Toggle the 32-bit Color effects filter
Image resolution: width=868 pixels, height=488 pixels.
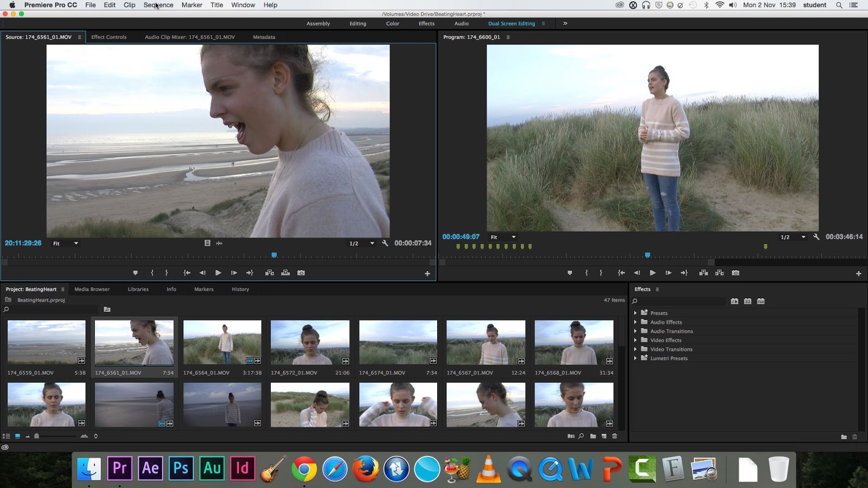[x=748, y=301]
